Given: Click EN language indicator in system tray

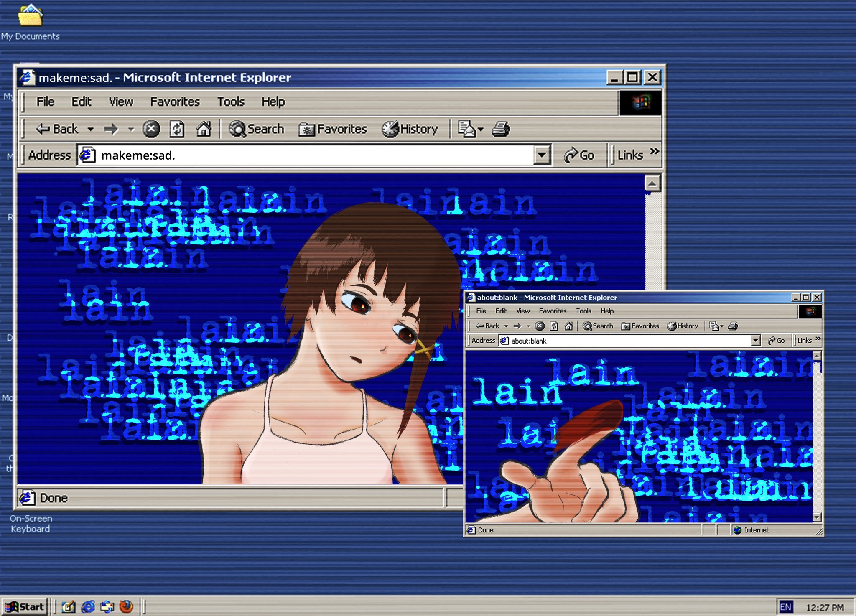Looking at the screenshot, I should [785, 607].
